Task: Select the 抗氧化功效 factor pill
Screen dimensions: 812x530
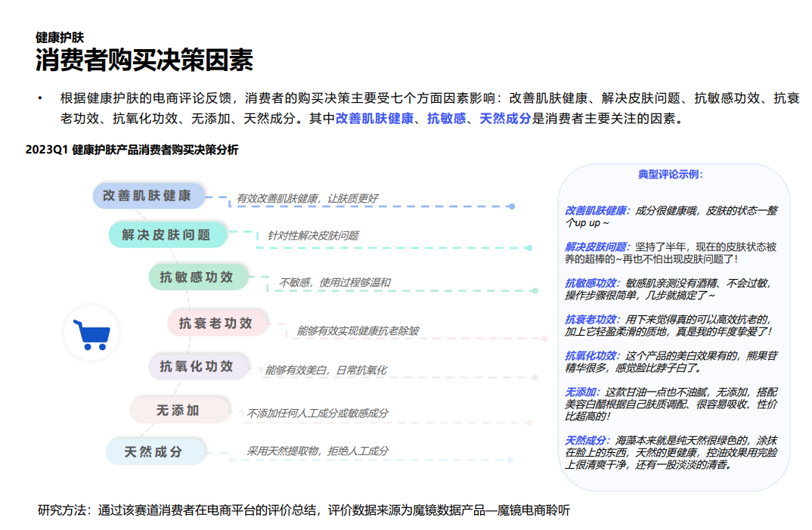Action: coord(195,366)
